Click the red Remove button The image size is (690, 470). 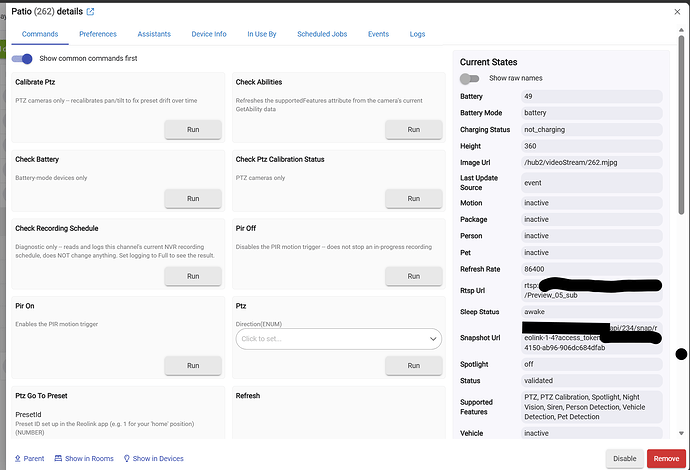coord(666,459)
